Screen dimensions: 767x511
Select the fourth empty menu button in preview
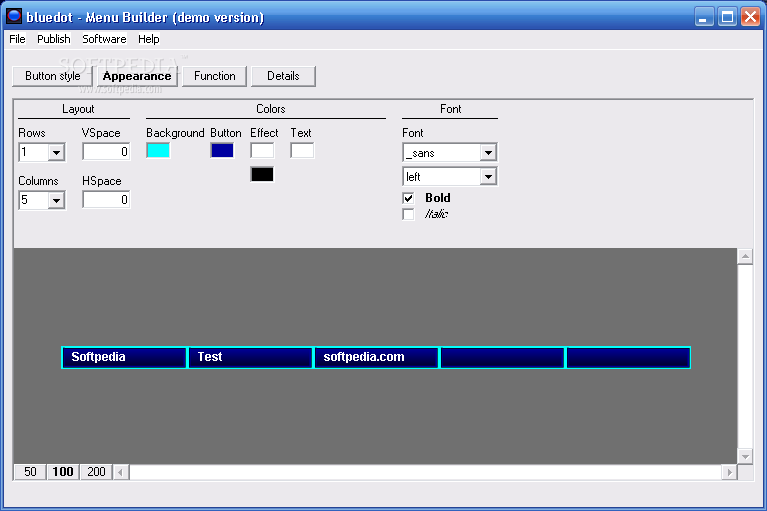[502, 357]
